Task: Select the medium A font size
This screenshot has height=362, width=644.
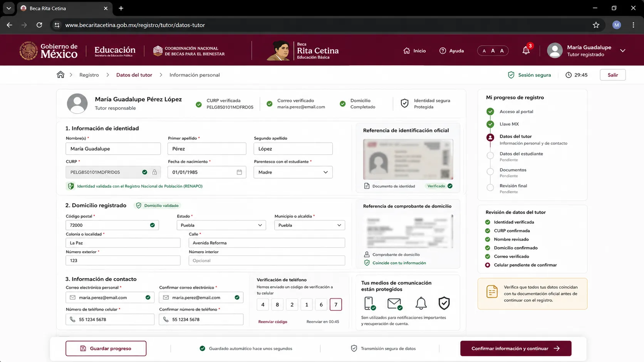Action: click(x=493, y=51)
